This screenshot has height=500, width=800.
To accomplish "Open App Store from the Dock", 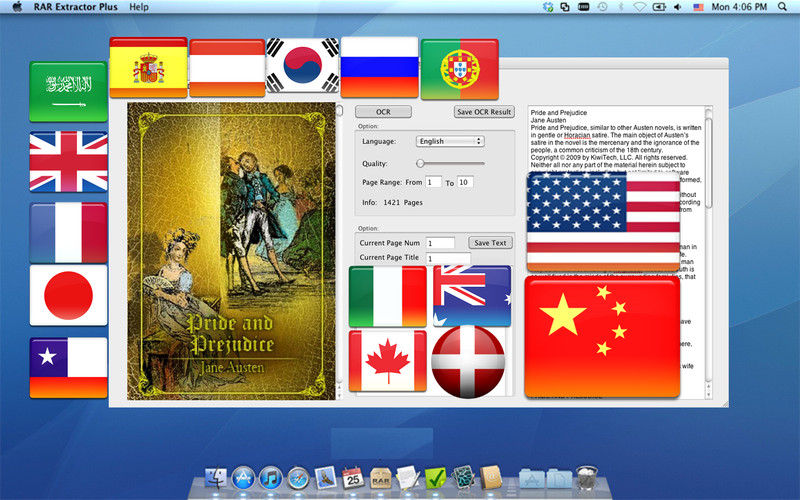I will coord(243,479).
